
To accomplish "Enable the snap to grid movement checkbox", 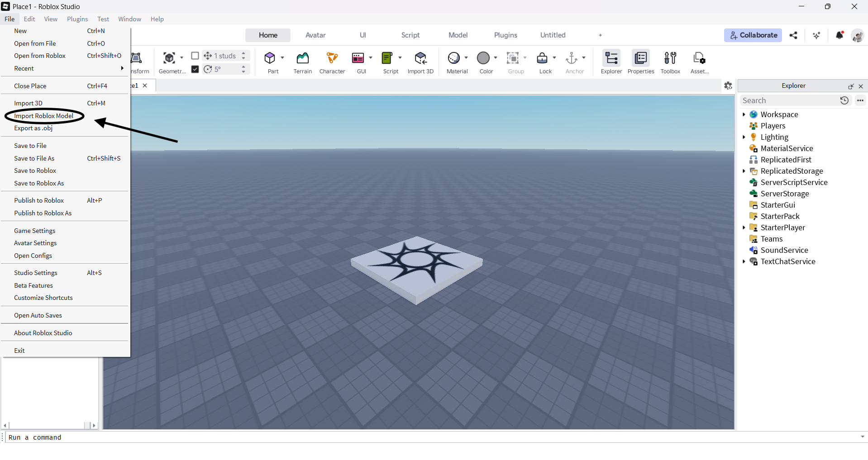I will (x=195, y=56).
